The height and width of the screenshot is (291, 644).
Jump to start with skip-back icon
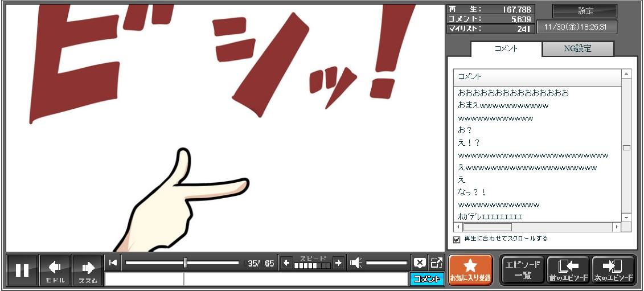click(x=113, y=263)
